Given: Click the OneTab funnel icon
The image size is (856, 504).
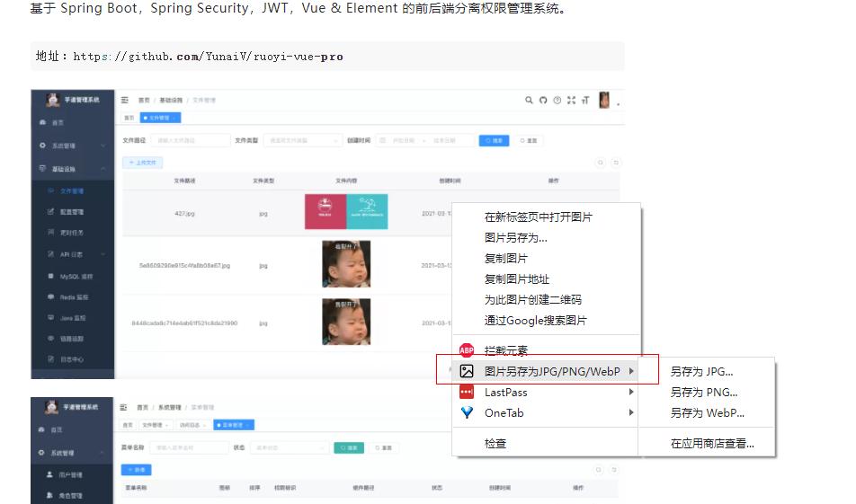Looking at the screenshot, I should click(x=467, y=413).
